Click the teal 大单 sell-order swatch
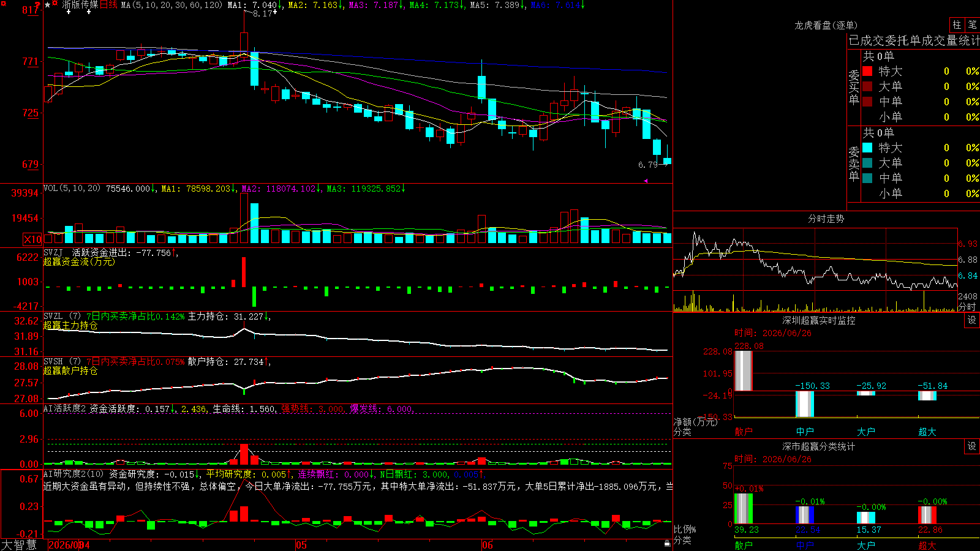Image resolution: width=980 pixels, height=551 pixels. pos(867,163)
